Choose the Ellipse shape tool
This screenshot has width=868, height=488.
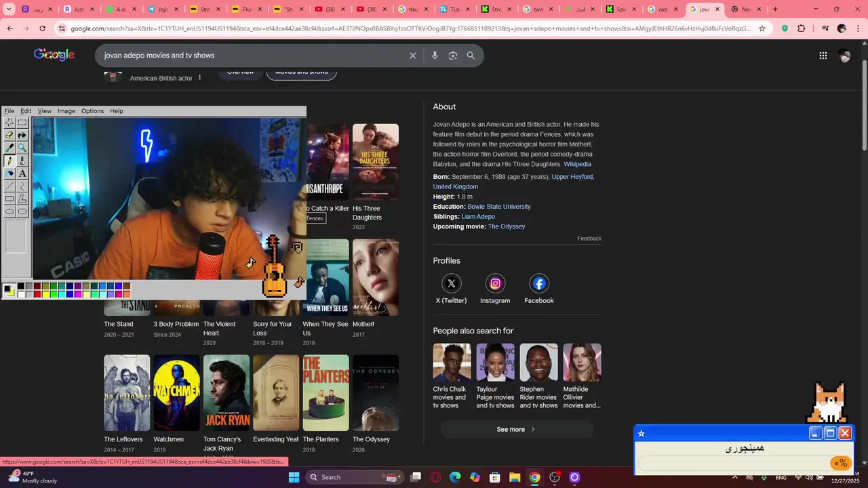click(9, 211)
